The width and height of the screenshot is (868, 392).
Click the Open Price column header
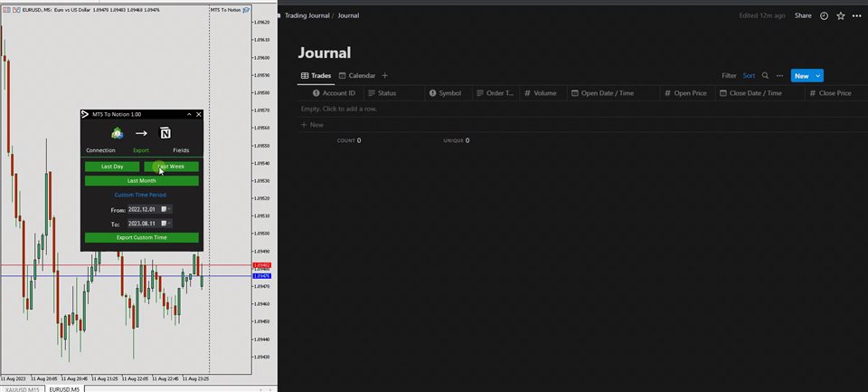click(x=685, y=93)
